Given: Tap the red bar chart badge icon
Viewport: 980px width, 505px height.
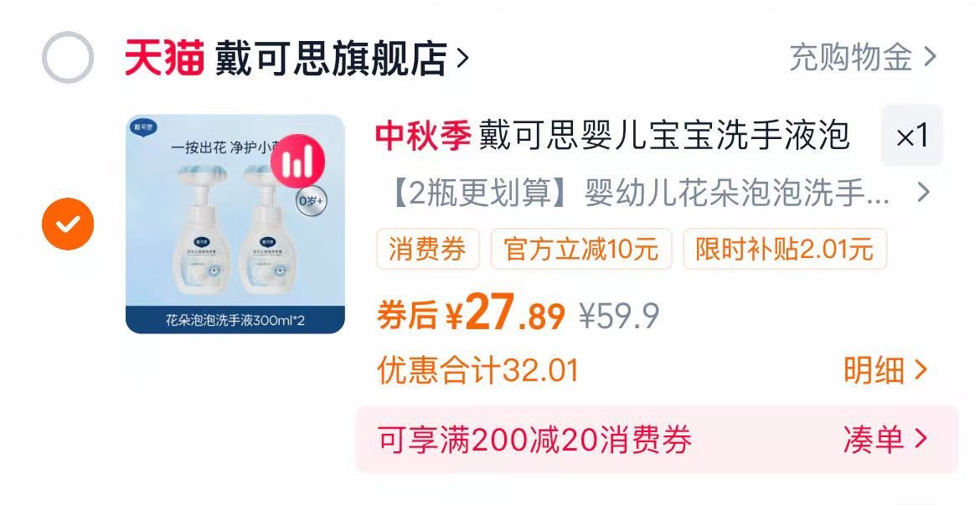Looking at the screenshot, I should tap(297, 162).
